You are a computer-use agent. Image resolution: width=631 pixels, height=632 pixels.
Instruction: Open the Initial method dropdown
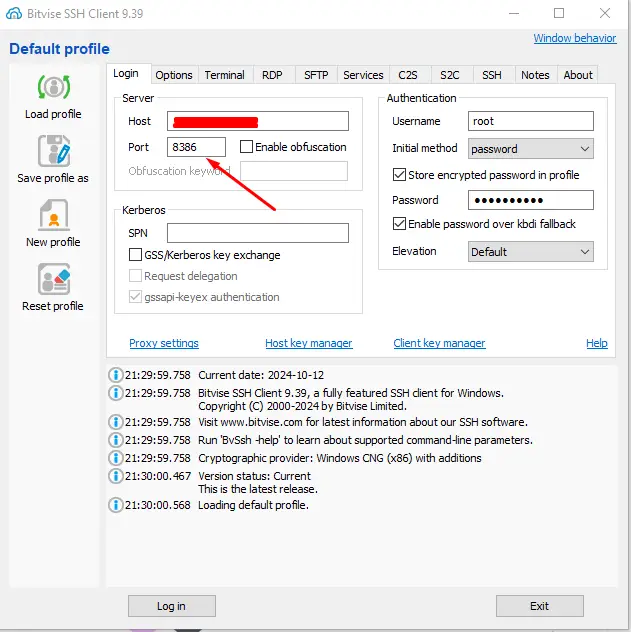tap(531, 149)
